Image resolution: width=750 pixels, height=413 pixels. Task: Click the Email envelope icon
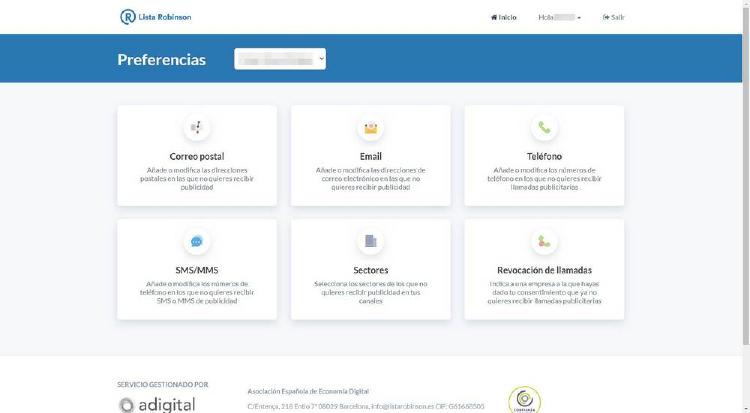pos(370,128)
